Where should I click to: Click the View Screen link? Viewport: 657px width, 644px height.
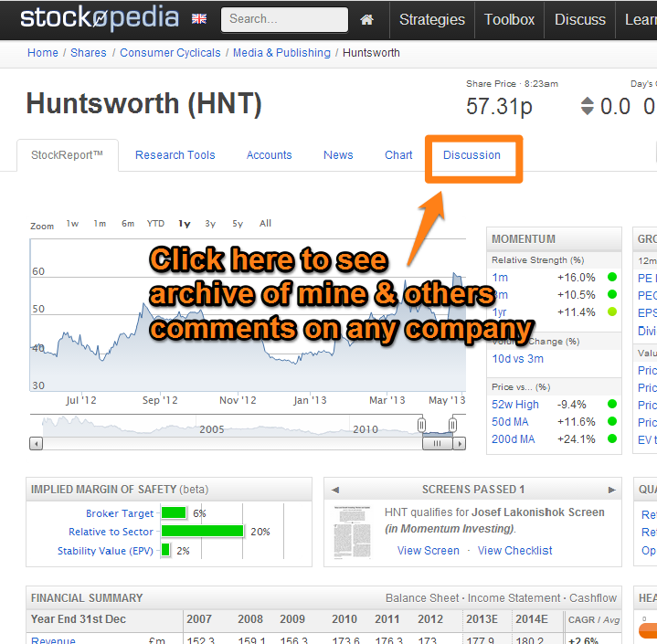point(429,551)
